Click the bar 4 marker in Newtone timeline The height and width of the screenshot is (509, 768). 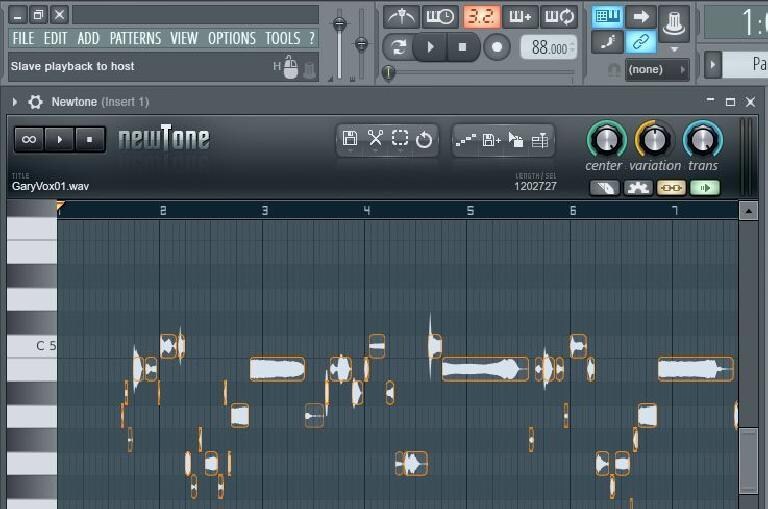pyautogui.click(x=367, y=211)
